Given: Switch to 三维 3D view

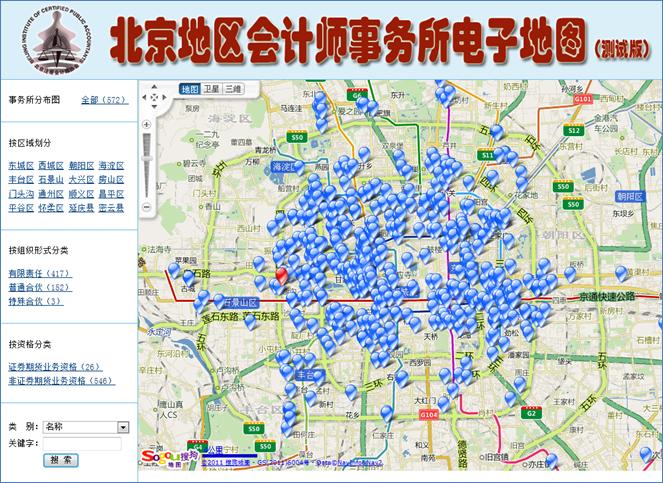Looking at the screenshot, I should tap(232, 89).
